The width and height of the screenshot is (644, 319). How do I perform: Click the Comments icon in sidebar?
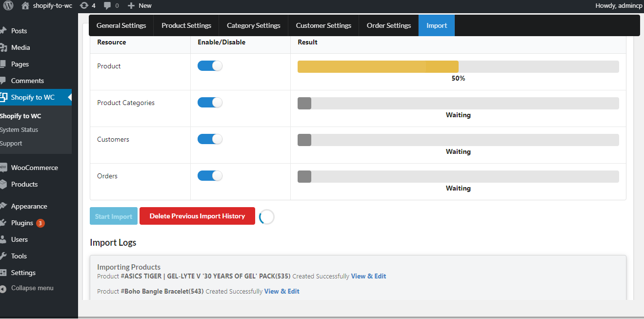tap(3, 81)
